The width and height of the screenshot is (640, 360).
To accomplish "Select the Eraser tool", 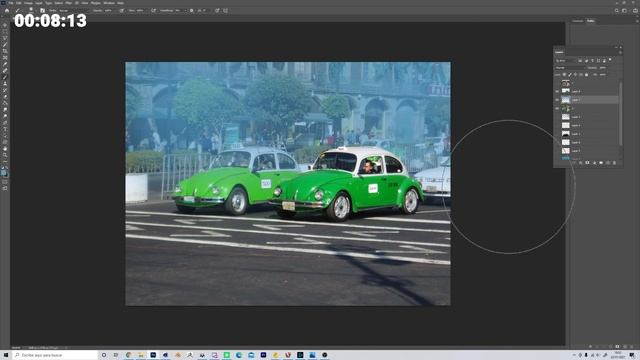I will [5, 97].
